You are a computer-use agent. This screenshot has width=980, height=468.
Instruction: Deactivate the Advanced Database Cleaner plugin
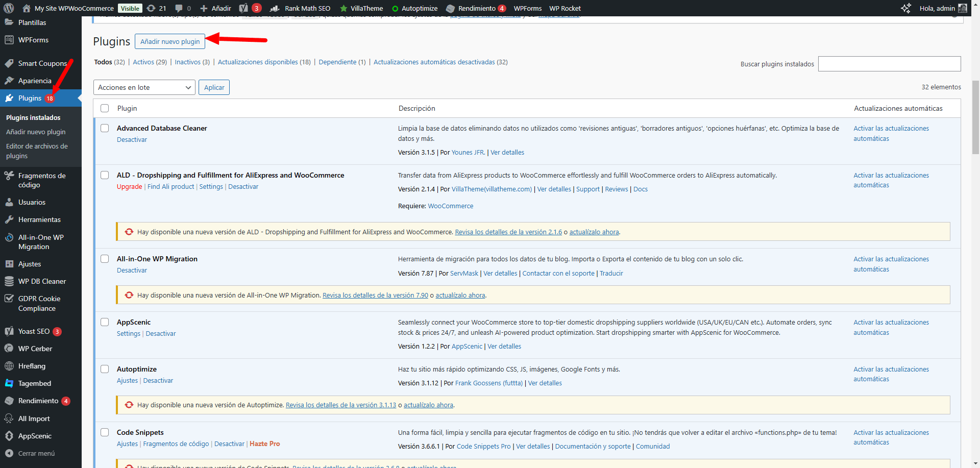132,139
